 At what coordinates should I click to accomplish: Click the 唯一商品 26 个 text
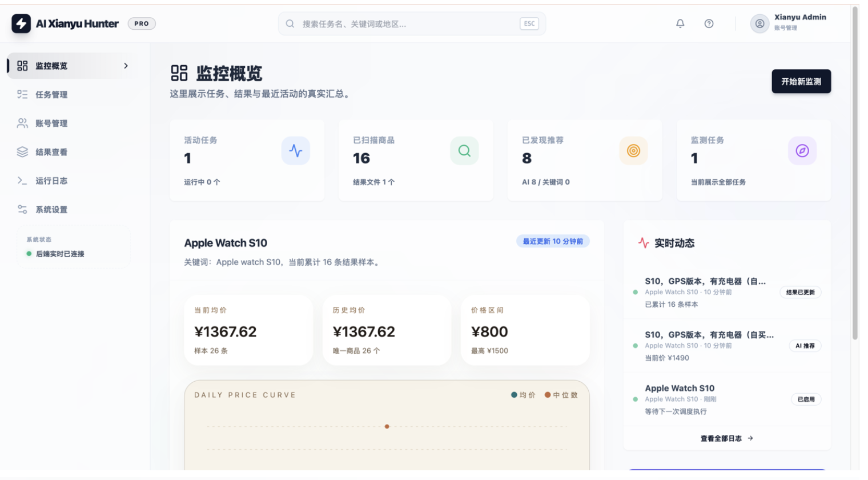(356, 351)
